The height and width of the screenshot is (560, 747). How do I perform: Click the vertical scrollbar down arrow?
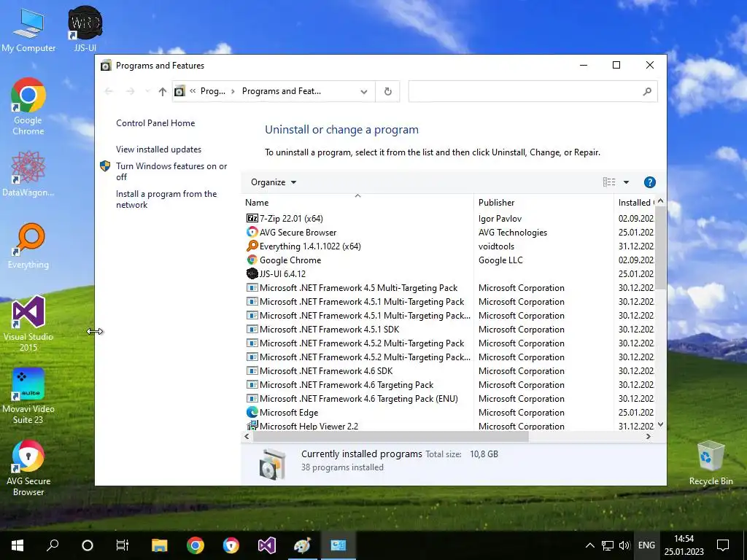pos(660,424)
